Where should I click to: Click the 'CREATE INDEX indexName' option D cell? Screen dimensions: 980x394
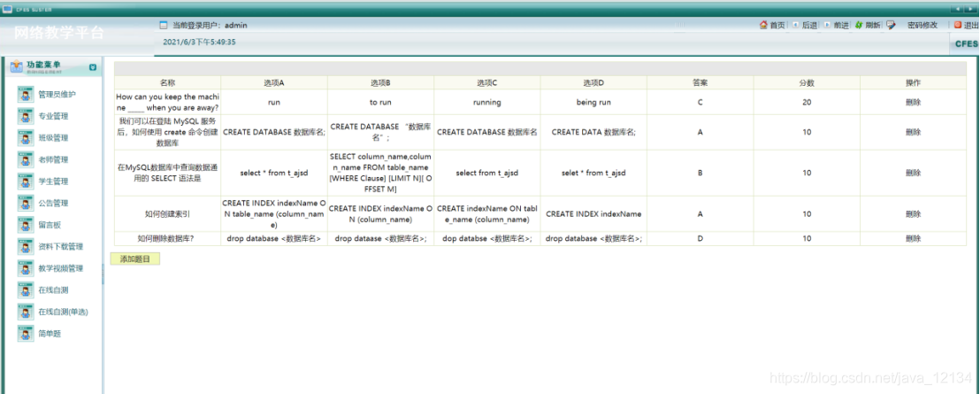pos(593,214)
